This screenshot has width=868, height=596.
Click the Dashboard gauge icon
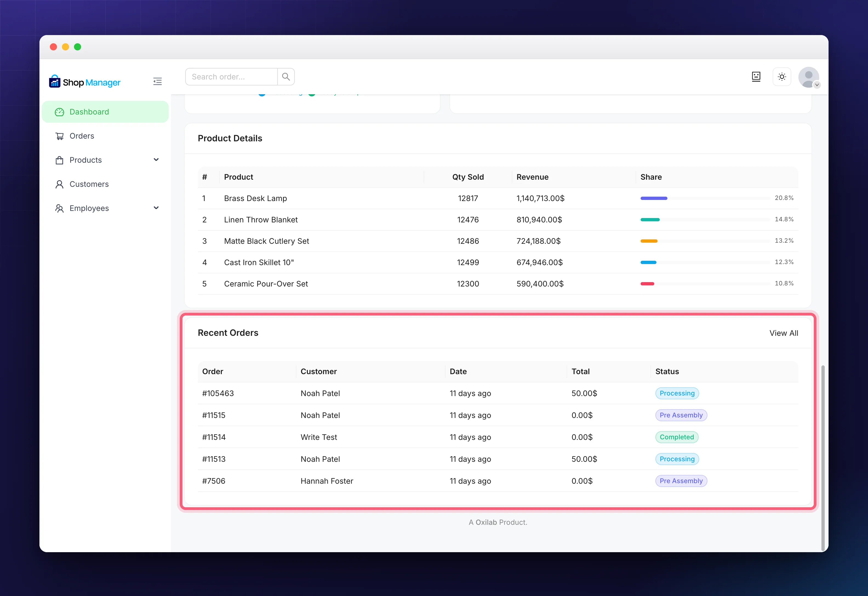point(59,112)
